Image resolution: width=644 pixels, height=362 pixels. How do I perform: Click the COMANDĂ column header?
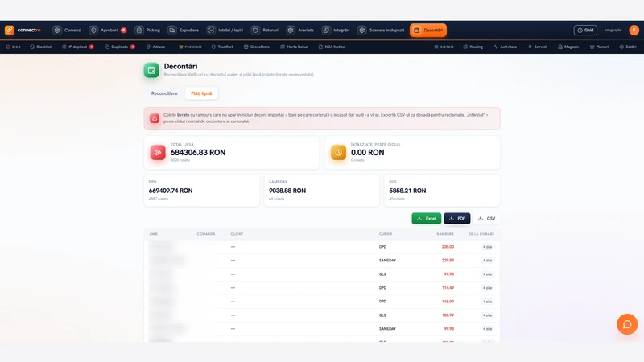pyautogui.click(x=206, y=234)
